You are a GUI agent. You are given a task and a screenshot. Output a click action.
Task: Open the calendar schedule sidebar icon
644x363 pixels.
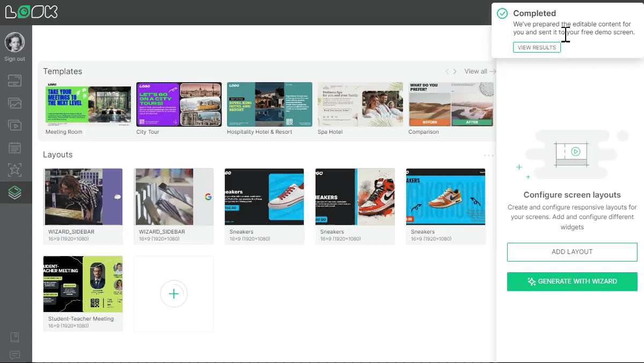pyautogui.click(x=15, y=147)
